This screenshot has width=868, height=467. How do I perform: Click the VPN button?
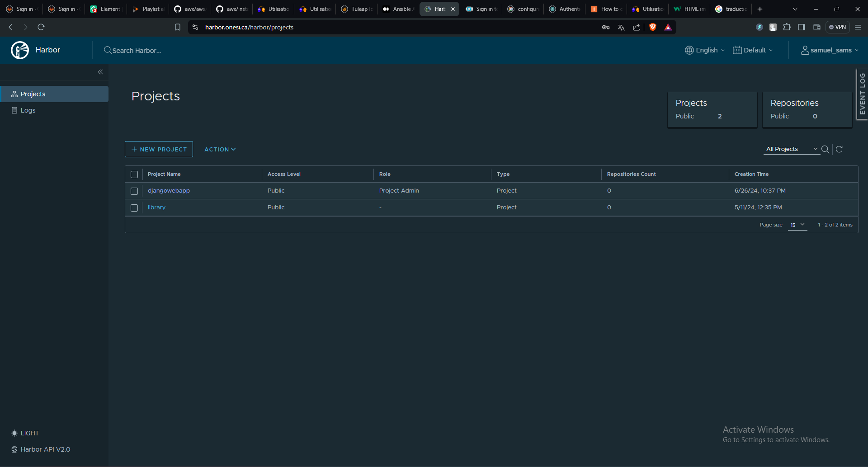click(x=838, y=27)
